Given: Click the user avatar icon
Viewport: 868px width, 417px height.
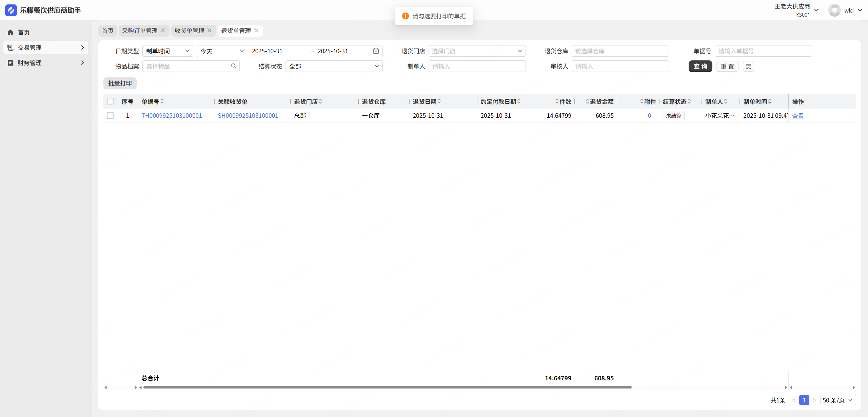Looking at the screenshot, I should 834,10.
